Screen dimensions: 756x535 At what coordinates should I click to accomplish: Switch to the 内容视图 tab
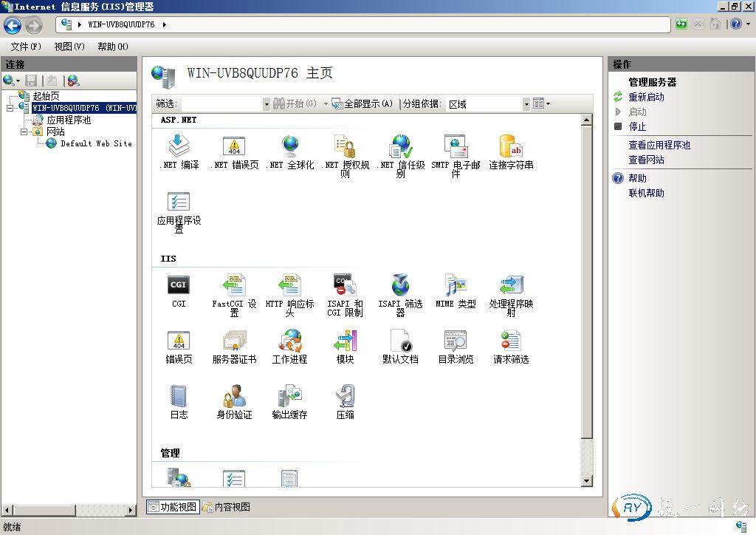pos(227,507)
